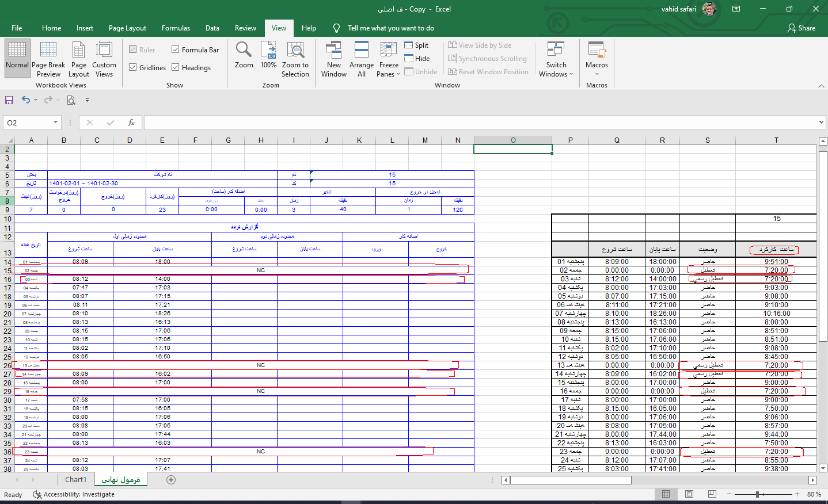Select cell with 10:16:00 in column T
The height and width of the screenshot is (504, 828).
776,314
